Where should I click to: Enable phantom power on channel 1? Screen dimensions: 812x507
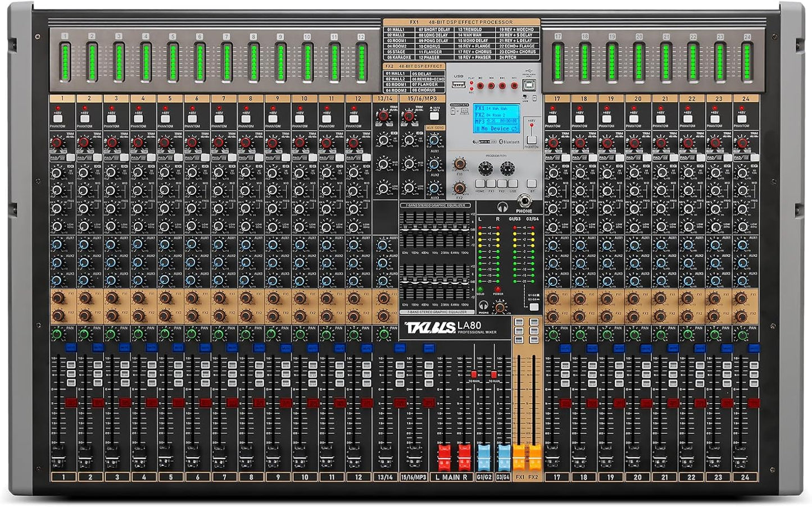click(x=58, y=119)
